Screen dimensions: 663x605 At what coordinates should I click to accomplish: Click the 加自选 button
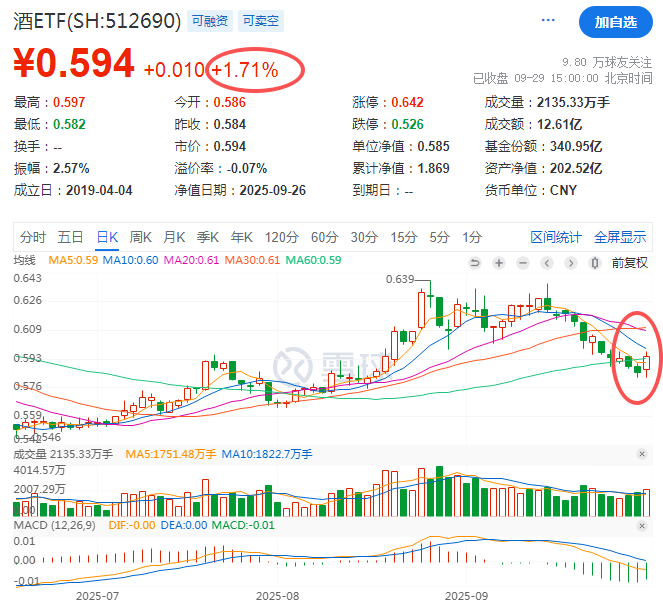614,22
